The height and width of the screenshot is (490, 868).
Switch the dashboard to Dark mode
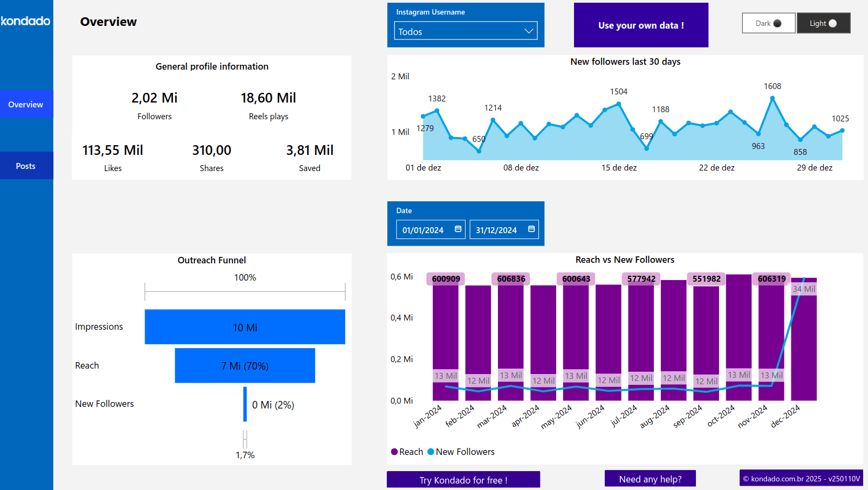(768, 23)
